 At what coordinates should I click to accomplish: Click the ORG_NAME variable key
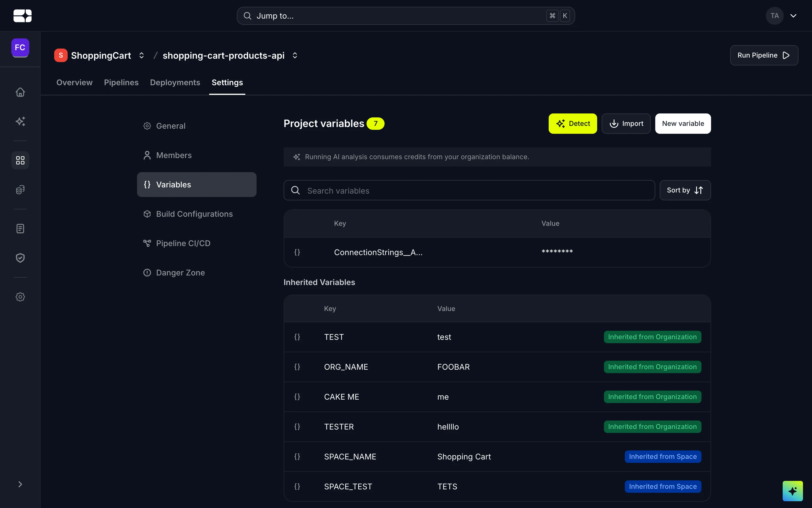346,367
